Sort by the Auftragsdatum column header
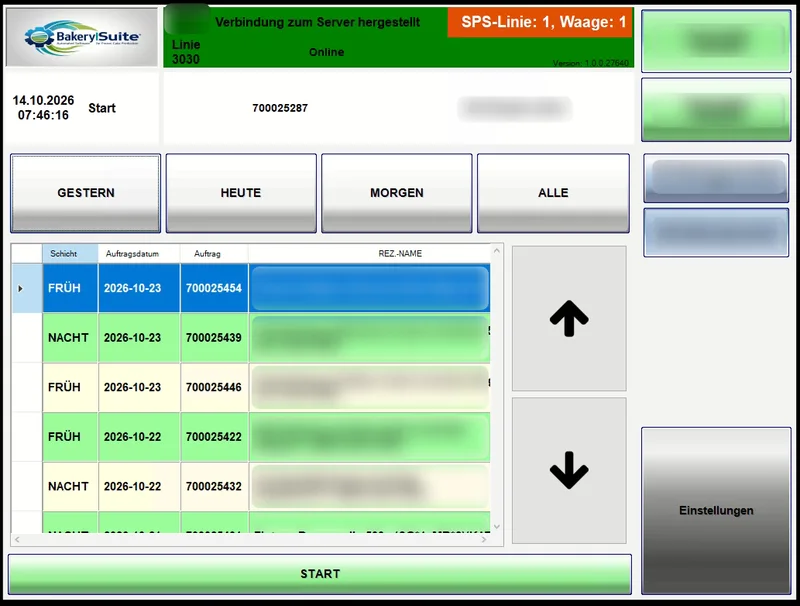 (139, 254)
